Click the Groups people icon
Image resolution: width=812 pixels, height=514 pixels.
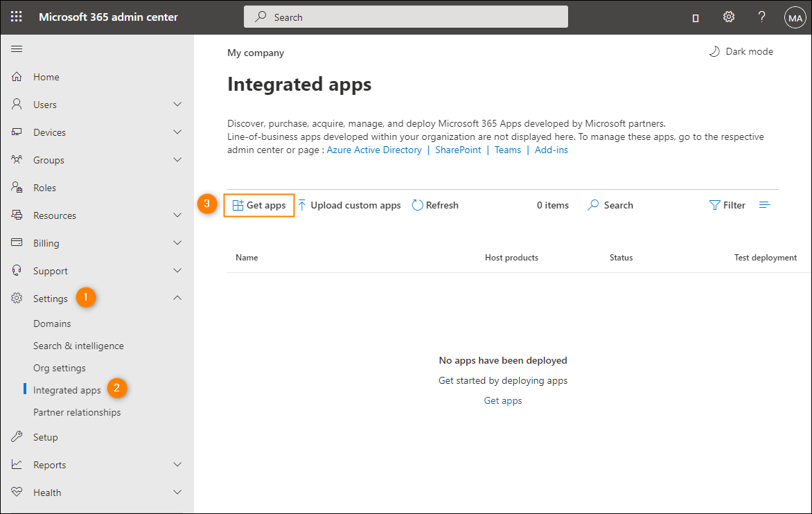pos(17,159)
